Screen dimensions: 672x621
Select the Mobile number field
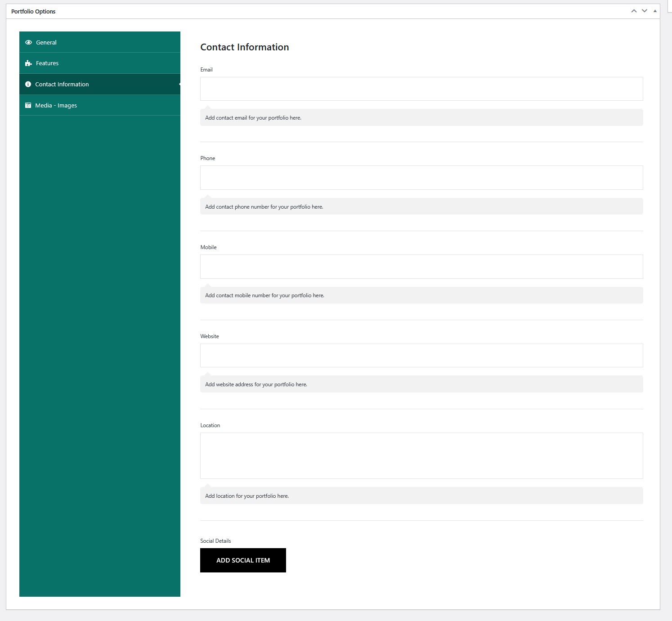pos(421,267)
